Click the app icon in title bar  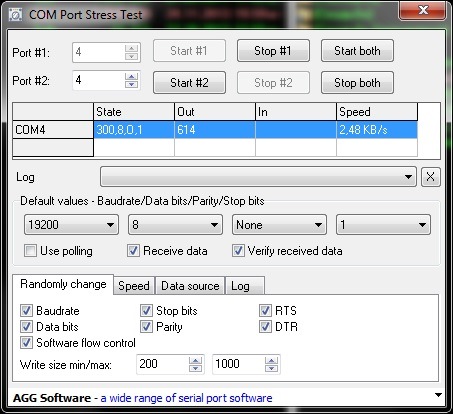(15, 15)
